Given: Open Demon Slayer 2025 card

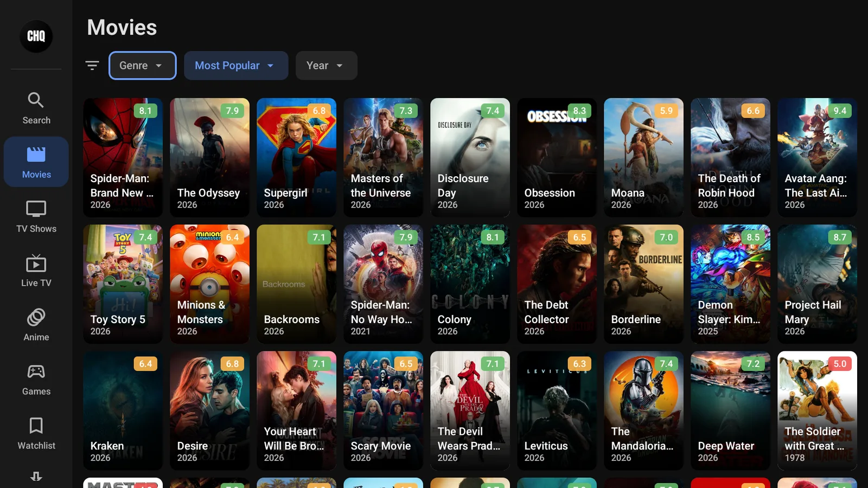Looking at the screenshot, I should [731, 284].
